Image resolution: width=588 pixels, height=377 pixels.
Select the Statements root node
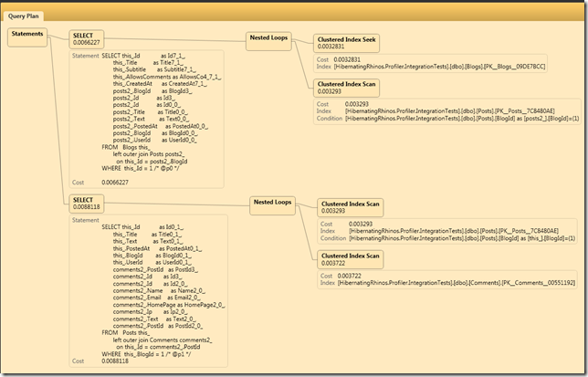[27, 37]
